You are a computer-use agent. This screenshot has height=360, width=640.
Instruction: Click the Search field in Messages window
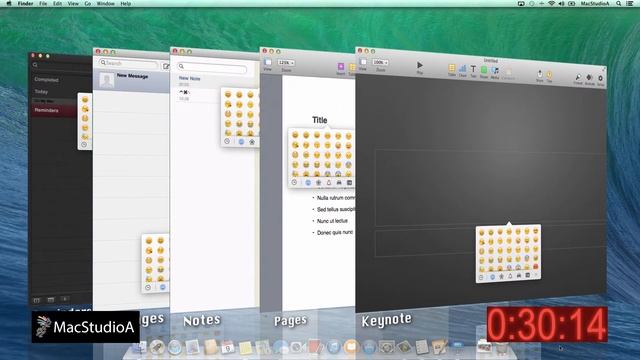pyautogui.click(x=129, y=63)
